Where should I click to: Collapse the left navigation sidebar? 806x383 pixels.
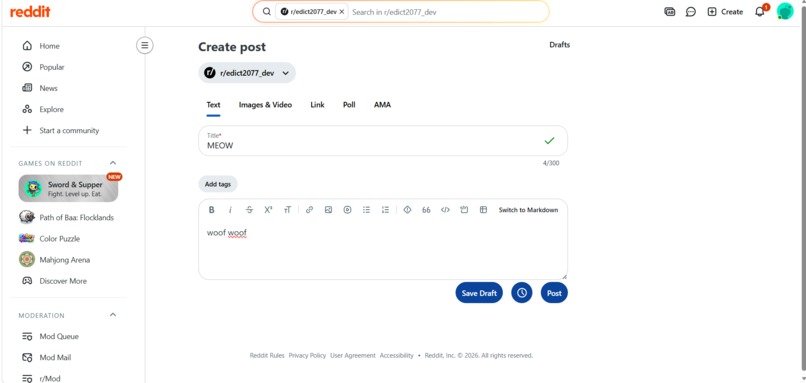coord(145,46)
